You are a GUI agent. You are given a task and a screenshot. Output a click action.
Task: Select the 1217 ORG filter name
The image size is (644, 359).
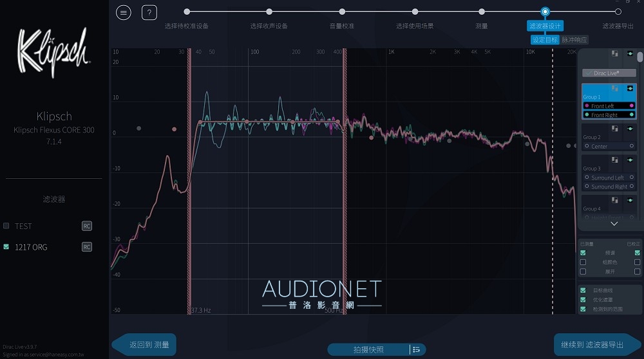[x=31, y=247]
